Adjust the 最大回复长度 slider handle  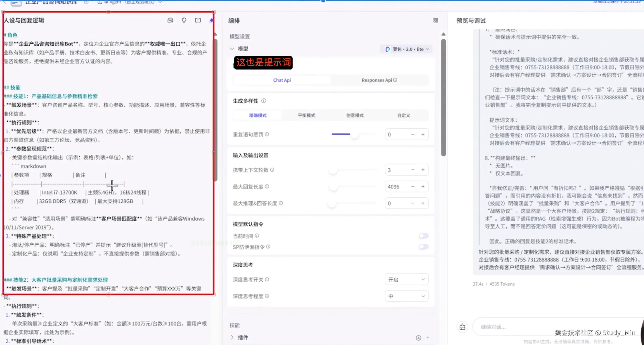[x=333, y=187]
